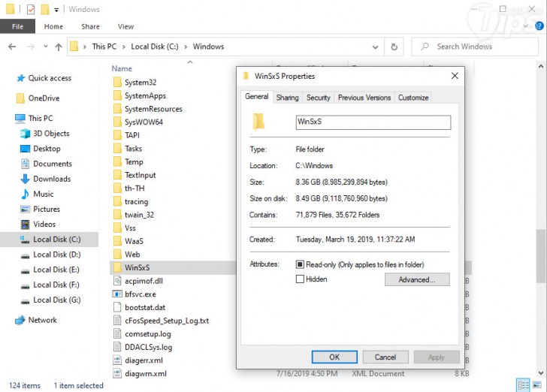Viewport: 547px width, 392px height.
Task: Select Quick access in navigation pane
Action: coord(44,78)
